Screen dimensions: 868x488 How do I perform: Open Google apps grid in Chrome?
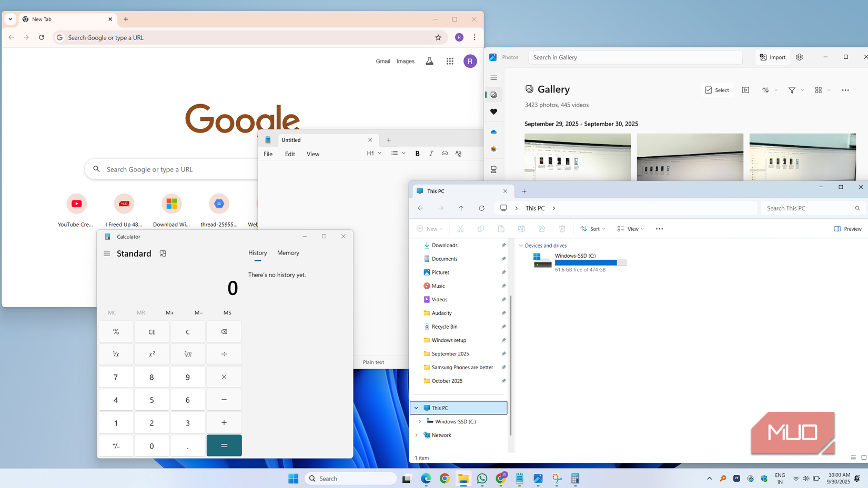coord(450,62)
